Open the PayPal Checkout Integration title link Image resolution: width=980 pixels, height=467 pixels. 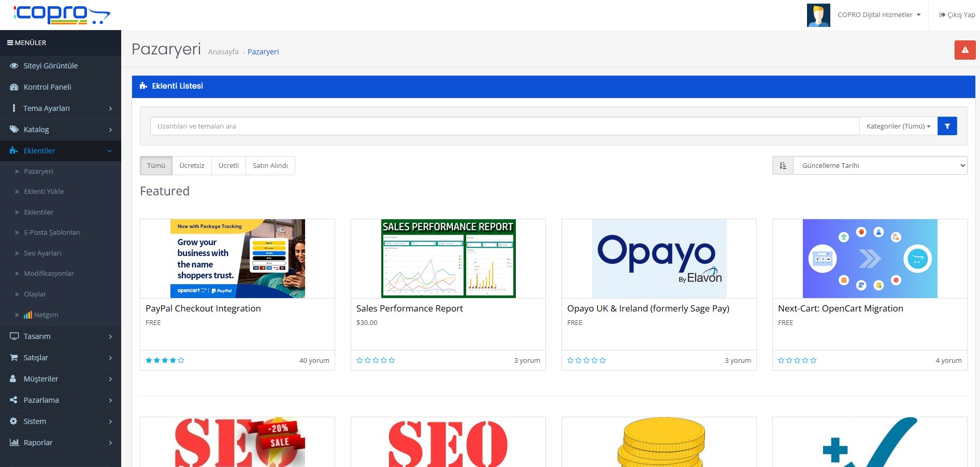(x=203, y=308)
